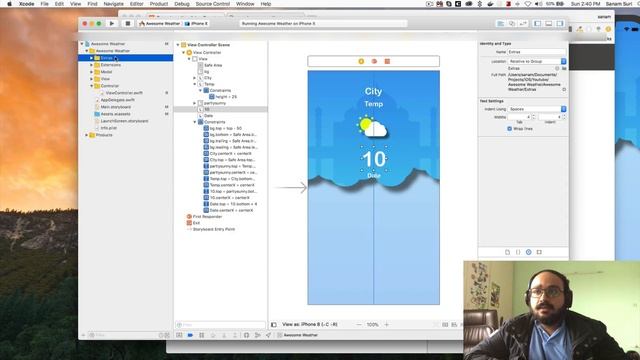Viewport: 640px width, 360px height.
Task: Toggle the utilities inspector panel
Action: point(560,24)
